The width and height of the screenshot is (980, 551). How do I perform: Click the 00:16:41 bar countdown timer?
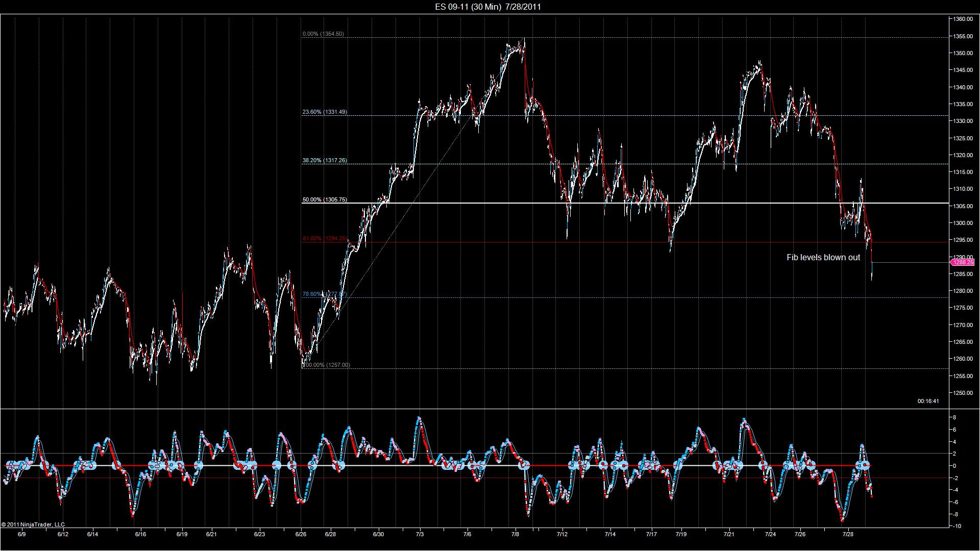click(928, 401)
